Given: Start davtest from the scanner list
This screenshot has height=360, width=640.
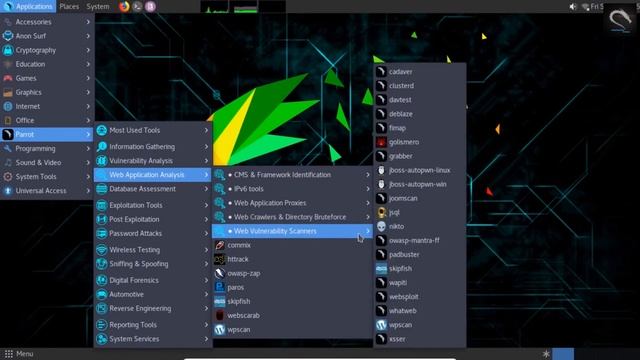Looking at the screenshot, I should 420,100.
